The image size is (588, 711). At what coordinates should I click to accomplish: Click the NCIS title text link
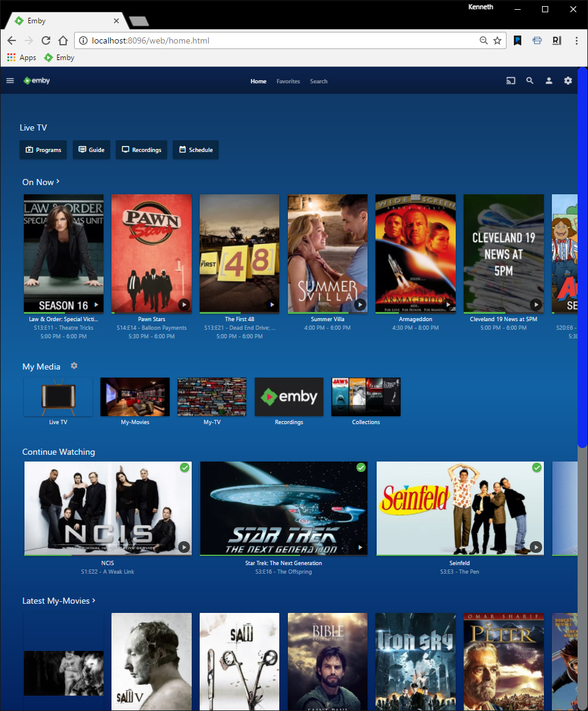pos(107,563)
